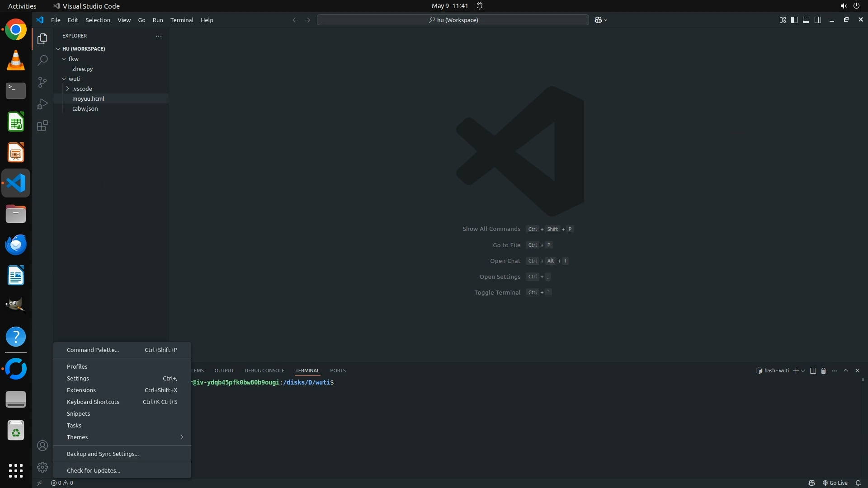This screenshot has height=488, width=868.
Task: Open the Extensions view icon in activity bar
Action: click(x=42, y=126)
